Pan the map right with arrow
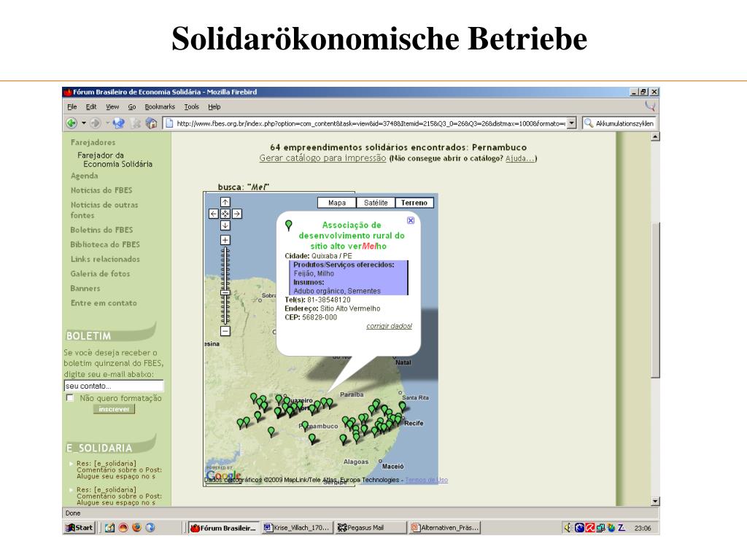This screenshot has height=560, width=747. pyautogui.click(x=237, y=214)
